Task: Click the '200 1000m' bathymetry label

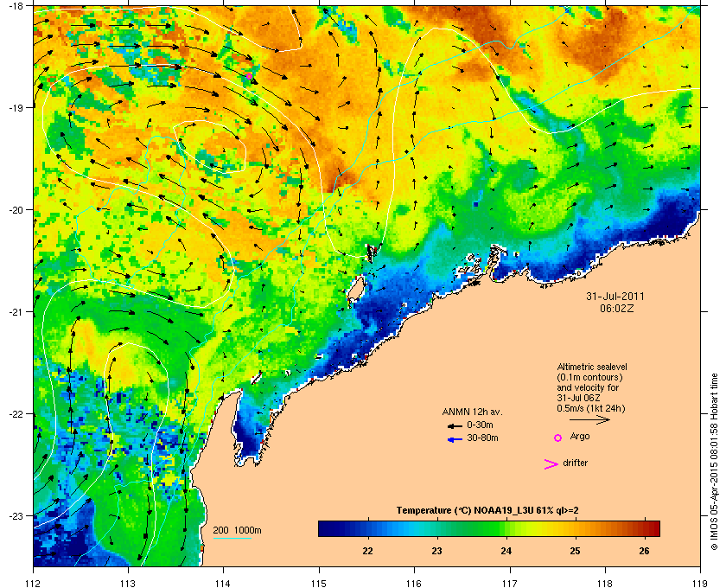Action: (x=237, y=530)
